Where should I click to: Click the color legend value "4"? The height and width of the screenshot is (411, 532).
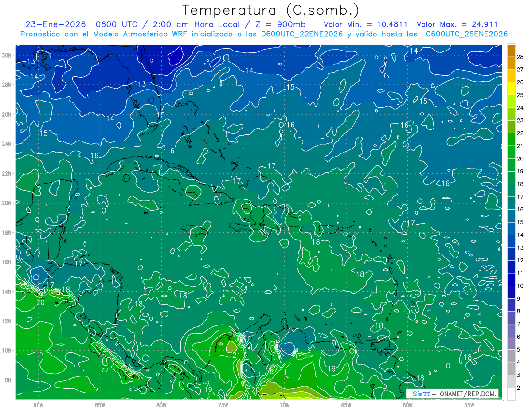[x=519, y=362]
